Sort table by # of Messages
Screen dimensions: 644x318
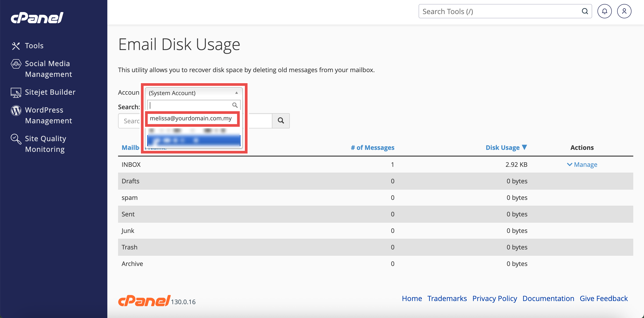pyautogui.click(x=372, y=148)
